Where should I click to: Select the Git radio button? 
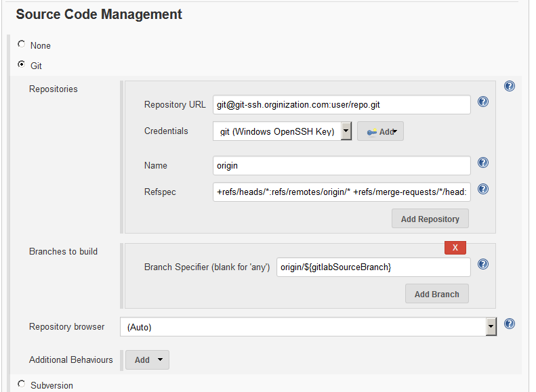coord(22,64)
